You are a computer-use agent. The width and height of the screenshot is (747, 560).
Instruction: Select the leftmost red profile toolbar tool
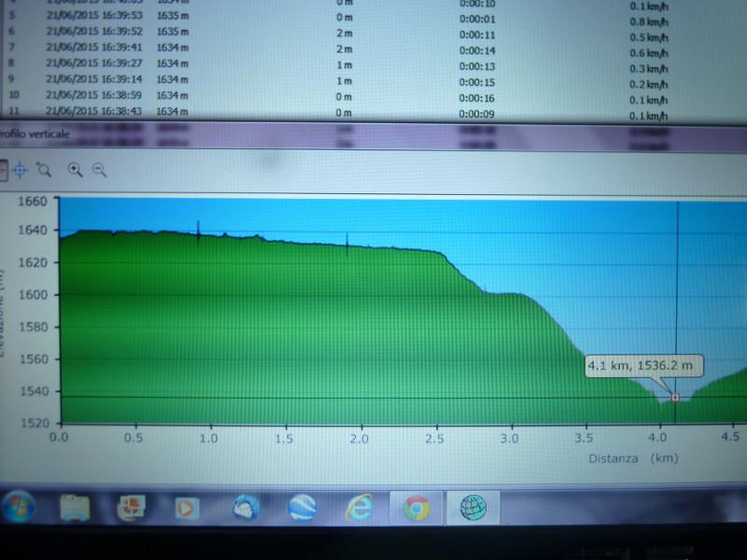[3, 170]
